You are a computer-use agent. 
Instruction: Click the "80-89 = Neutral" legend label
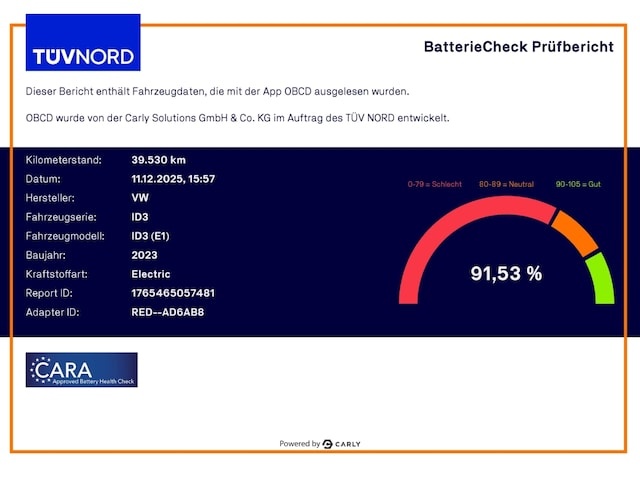pyautogui.click(x=510, y=184)
